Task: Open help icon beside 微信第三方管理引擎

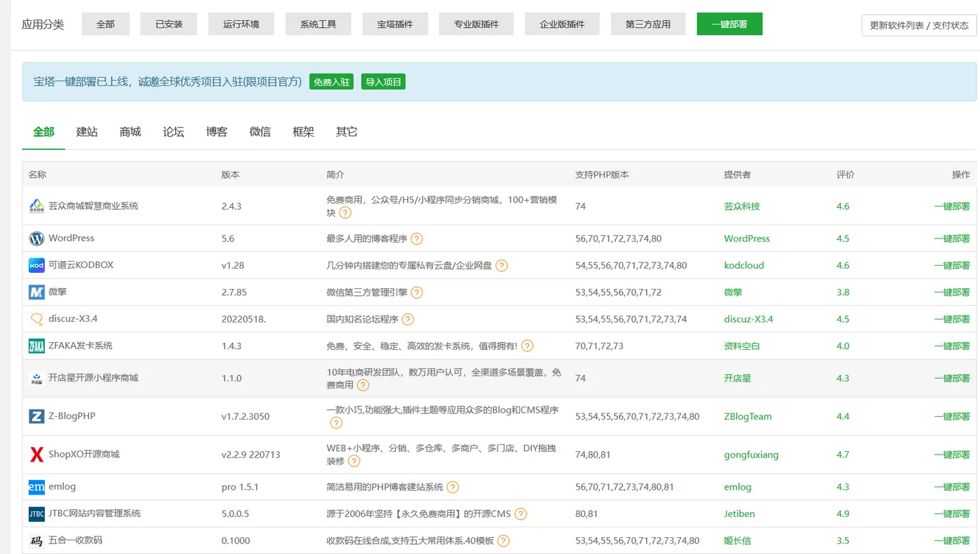Action: (416, 292)
